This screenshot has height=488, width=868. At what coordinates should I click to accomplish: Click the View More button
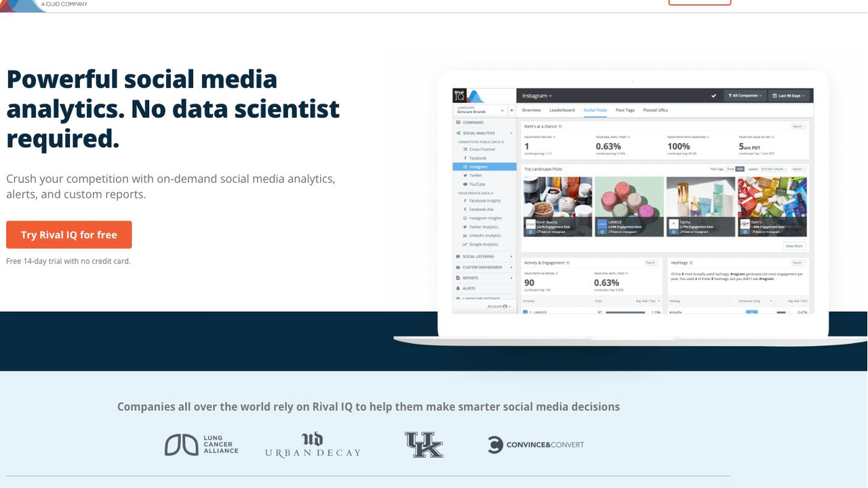794,246
